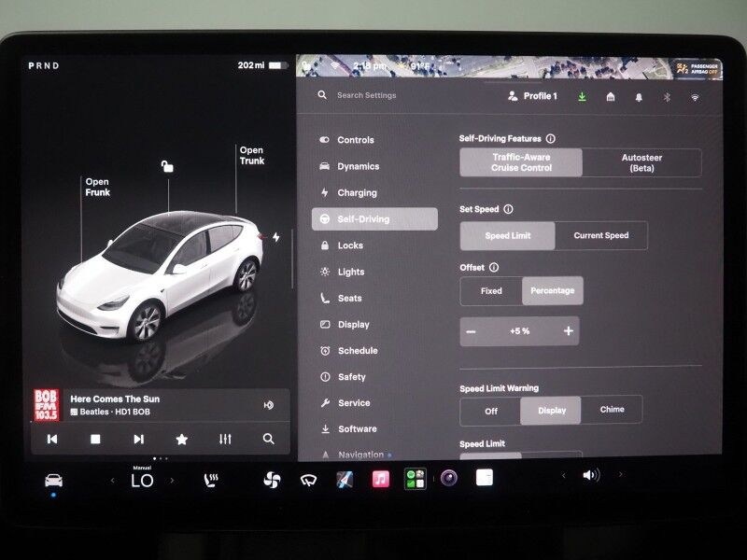Open Profile 1 driver profile
Viewport: 747px width, 560px height.
click(532, 96)
